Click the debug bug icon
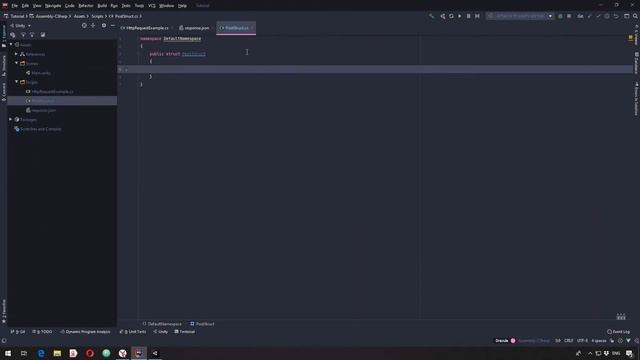Image resolution: width=640 pixels, height=360 pixels. tap(560, 16)
